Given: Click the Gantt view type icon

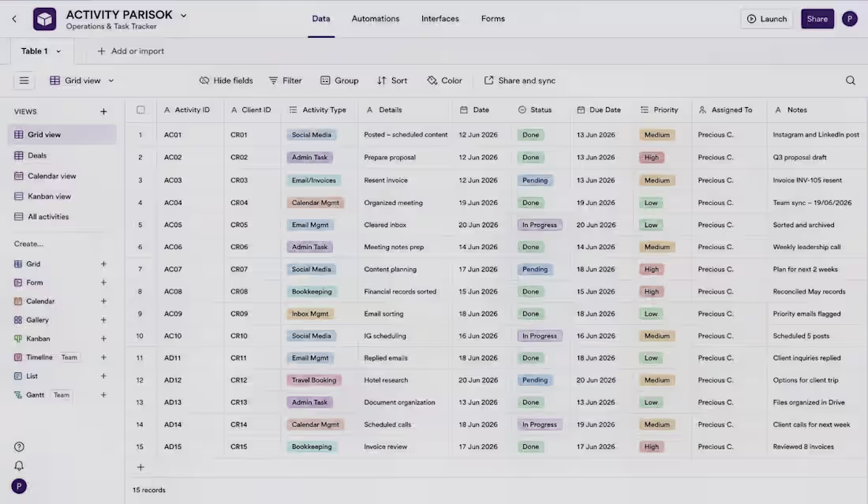Looking at the screenshot, I should click(x=18, y=395).
